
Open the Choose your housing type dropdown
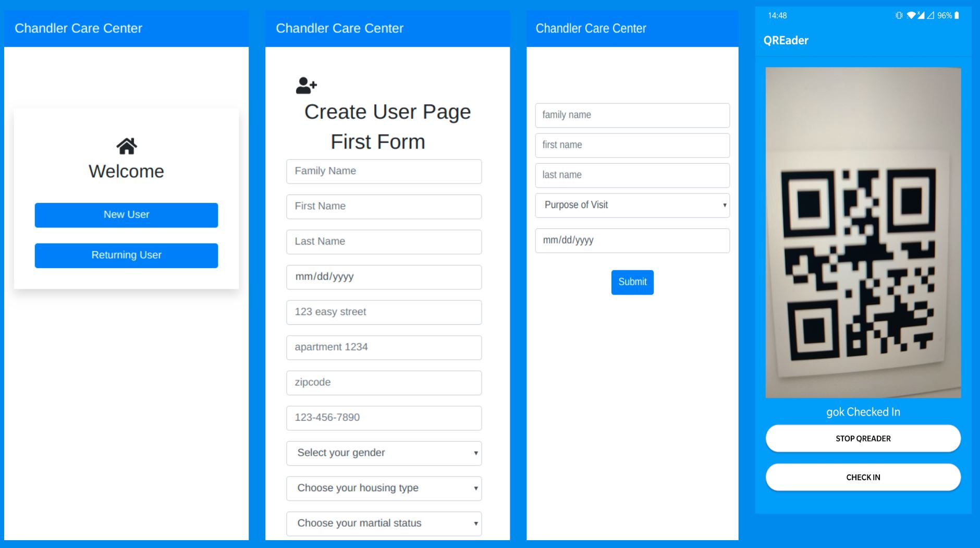pos(384,489)
